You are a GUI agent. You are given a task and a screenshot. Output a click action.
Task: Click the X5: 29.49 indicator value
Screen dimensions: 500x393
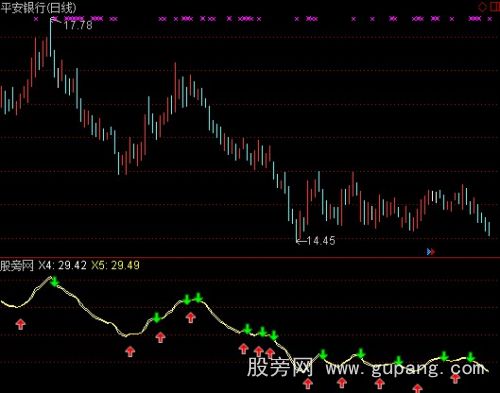point(115,265)
